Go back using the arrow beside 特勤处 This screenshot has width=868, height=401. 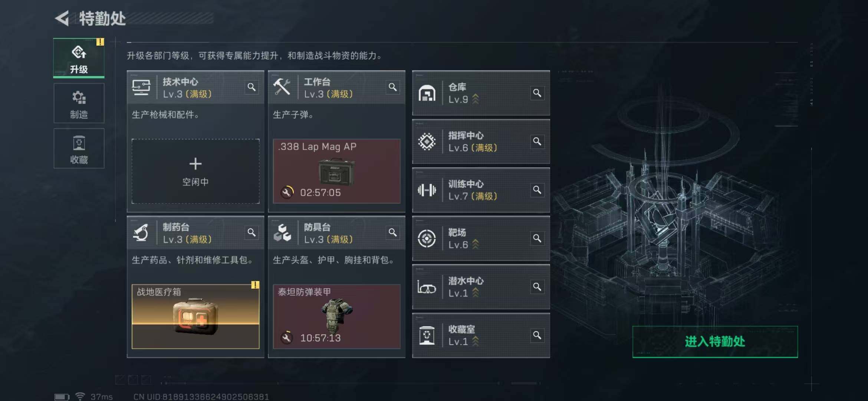(x=62, y=18)
